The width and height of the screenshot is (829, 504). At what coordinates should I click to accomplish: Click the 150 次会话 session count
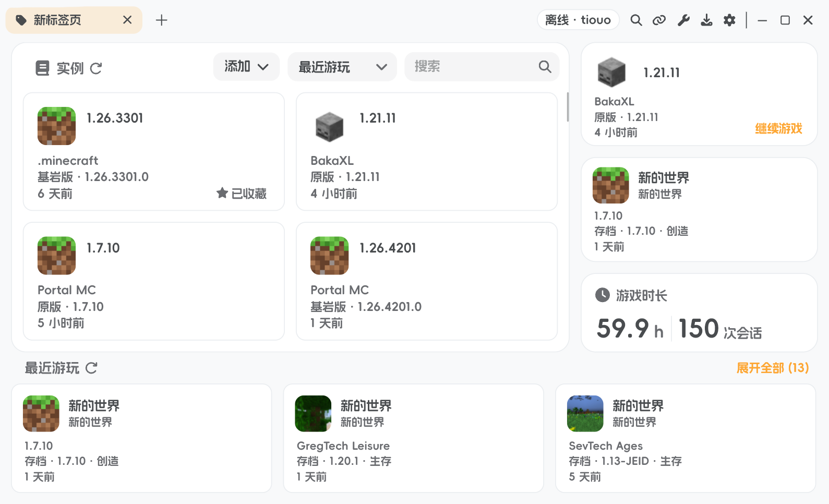pos(720,329)
